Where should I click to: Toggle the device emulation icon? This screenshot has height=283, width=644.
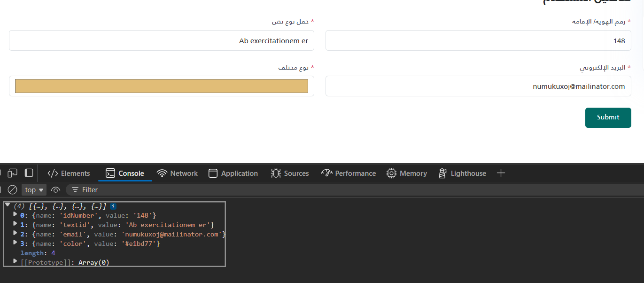pos(12,173)
